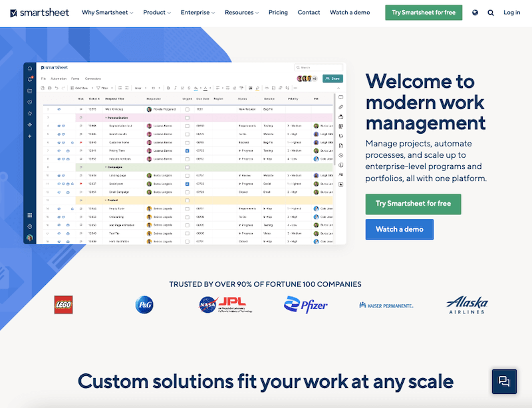Viewport: 532px width, 408px height.
Task: Open the language globe icon
Action: pyautogui.click(x=475, y=13)
